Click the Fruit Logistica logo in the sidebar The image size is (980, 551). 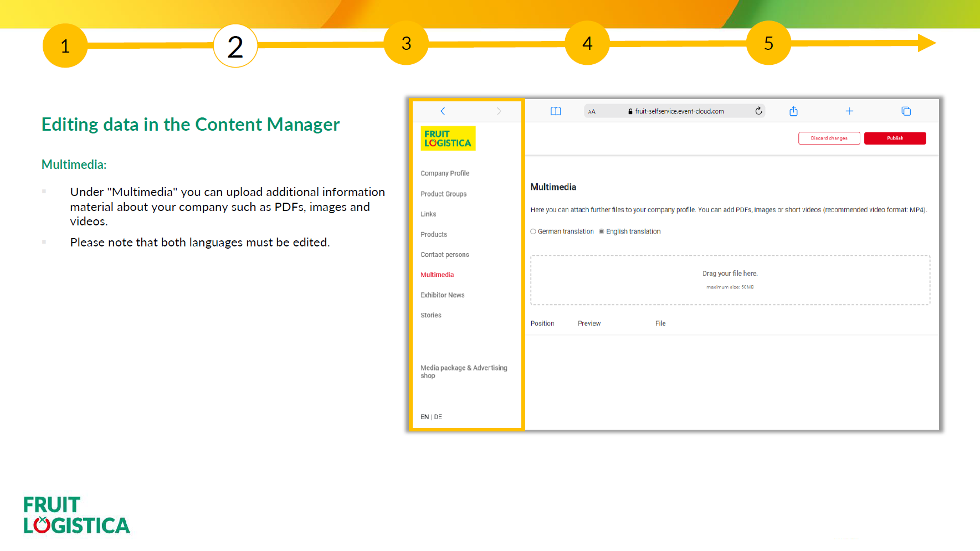click(448, 138)
